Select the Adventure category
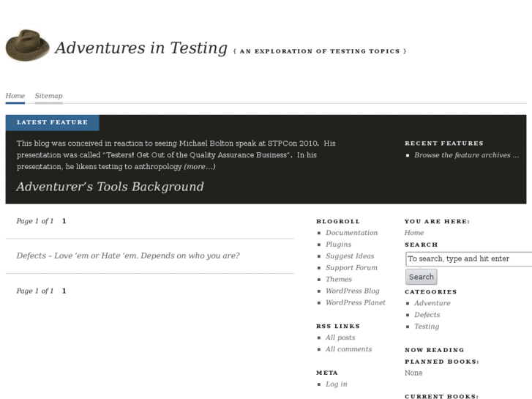This screenshot has width=532, height=399. [x=432, y=303]
